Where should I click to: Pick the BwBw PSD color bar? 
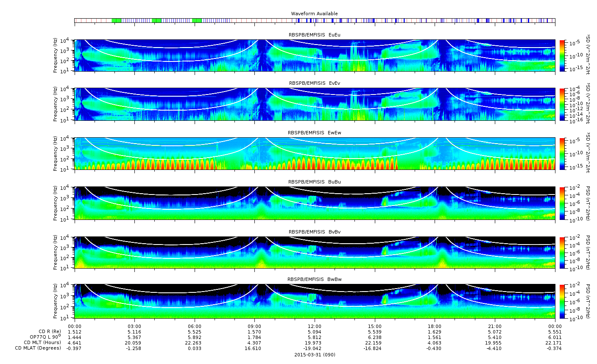click(562, 301)
